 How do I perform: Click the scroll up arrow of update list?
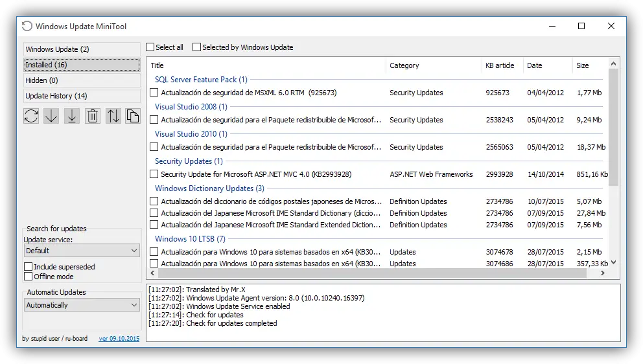613,63
